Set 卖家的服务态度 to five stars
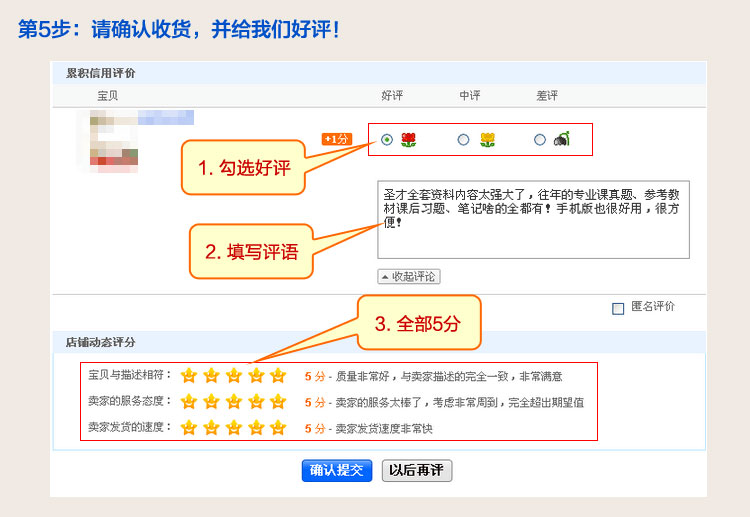 click(x=278, y=401)
